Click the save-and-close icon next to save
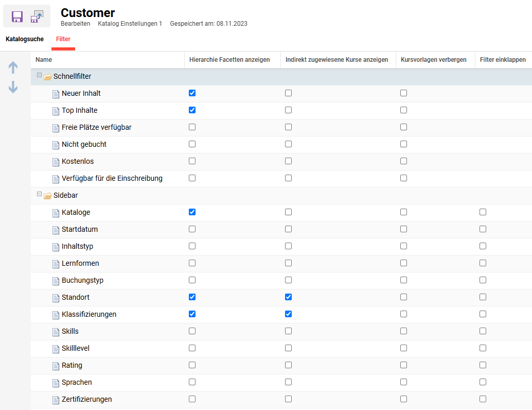The width and height of the screenshot is (532, 410). point(37,16)
